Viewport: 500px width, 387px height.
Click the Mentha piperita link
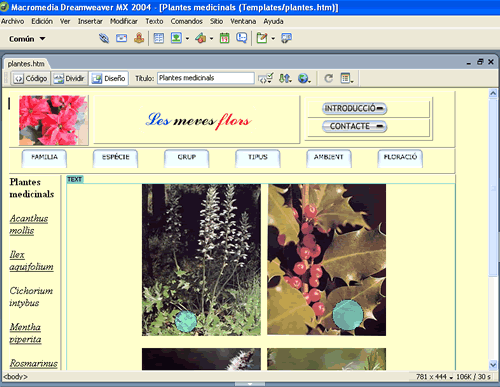(x=25, y=333)
